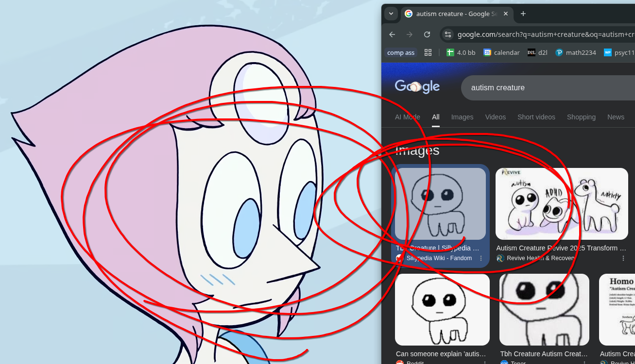Open the 'math2234' bookmark
The image size is (635, 364).
576,52
